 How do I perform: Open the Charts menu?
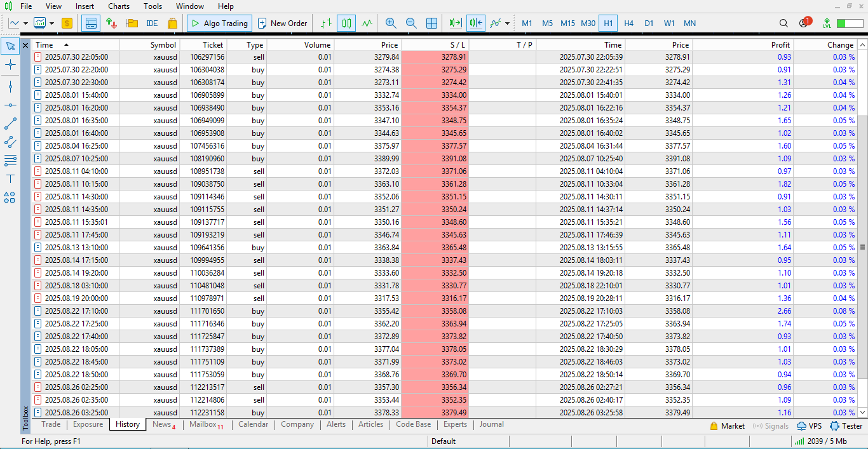pos(119,6)
